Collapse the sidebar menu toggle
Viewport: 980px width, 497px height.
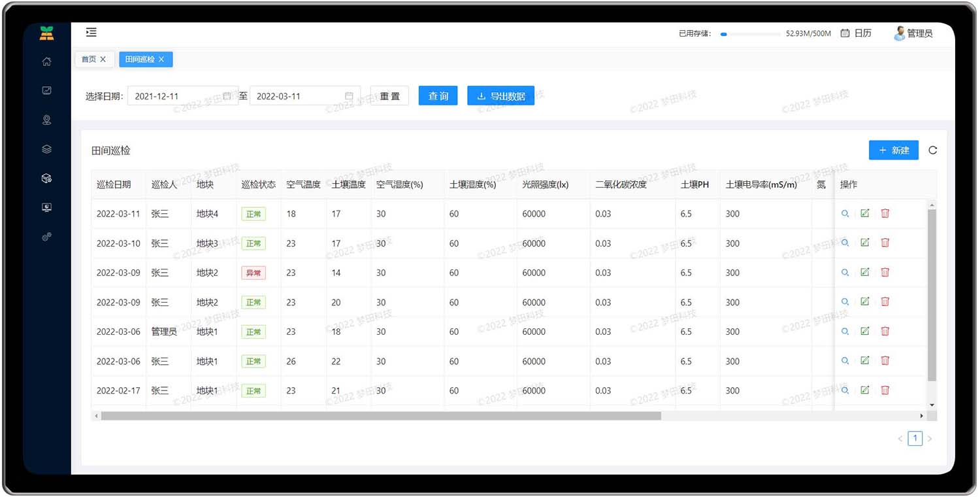click(91, 32)
